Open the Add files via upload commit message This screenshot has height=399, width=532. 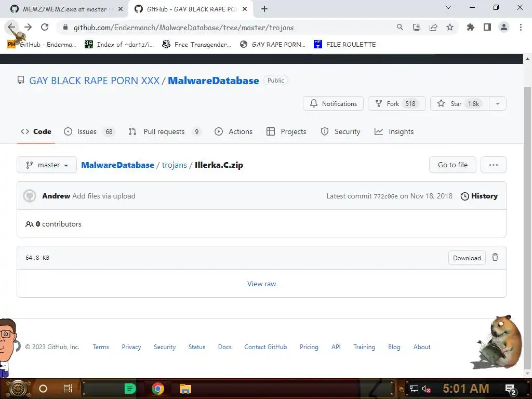[104, 196]
